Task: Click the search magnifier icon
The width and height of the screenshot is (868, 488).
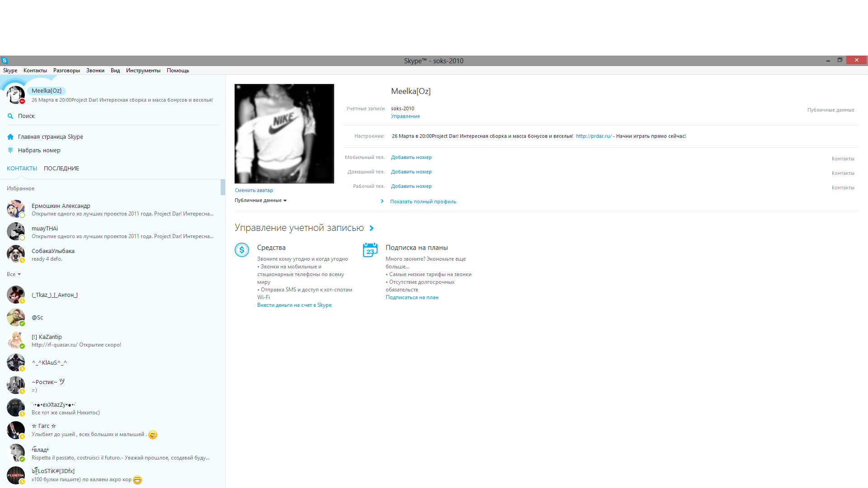Action: pyautogui.click(x=10, y=116)
